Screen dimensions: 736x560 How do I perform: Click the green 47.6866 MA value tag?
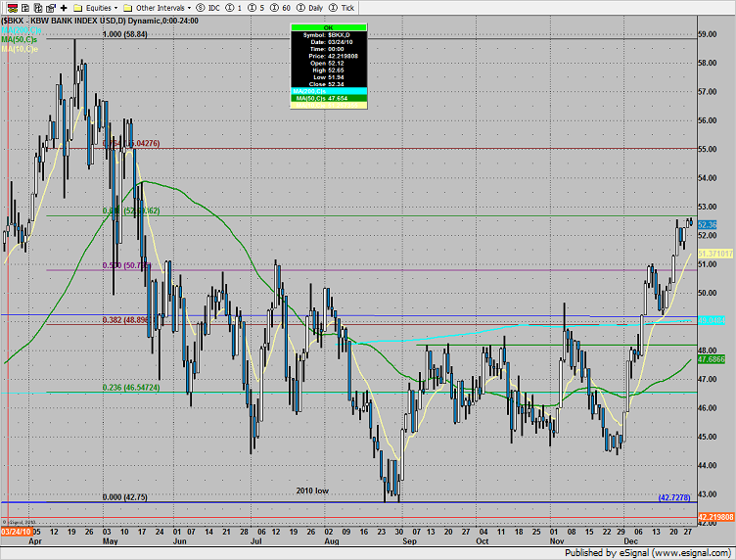(712, 359)
